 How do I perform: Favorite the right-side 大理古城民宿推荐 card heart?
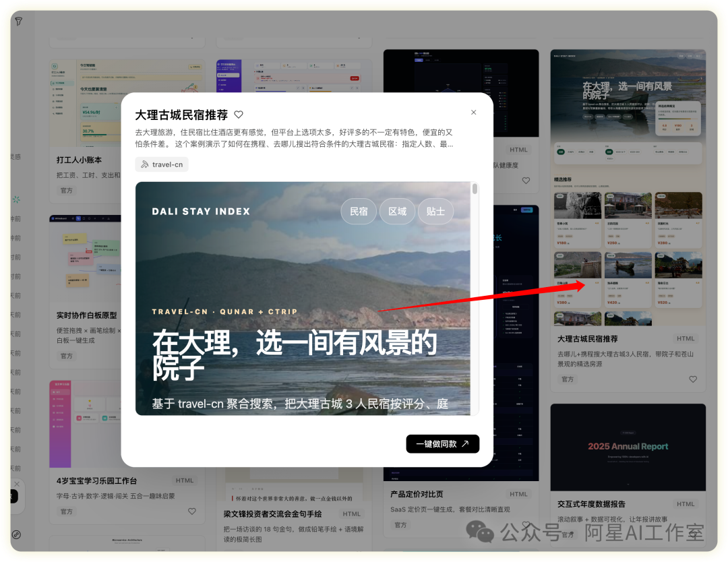tap(693, 379)
